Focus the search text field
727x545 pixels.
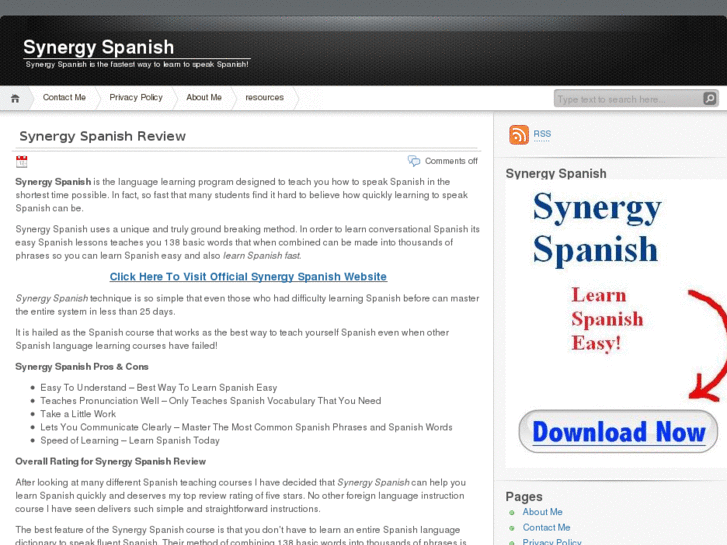click(x=628, y=99)
